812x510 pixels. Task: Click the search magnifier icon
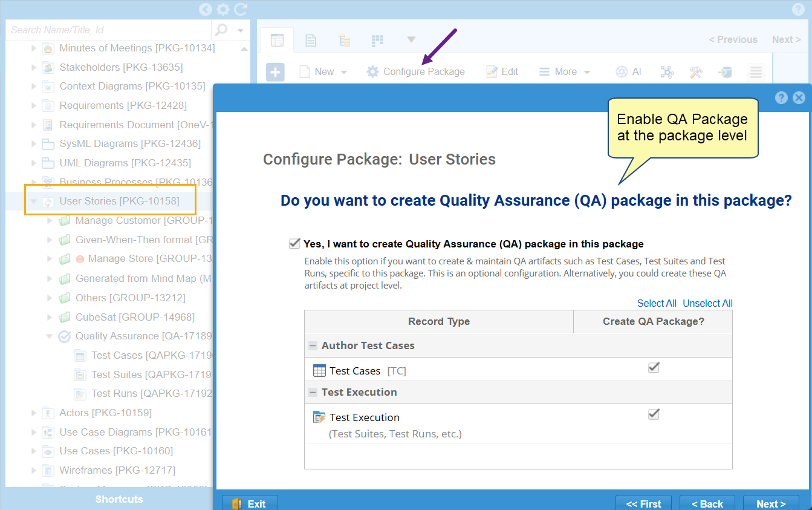click(x=222, y=30)
